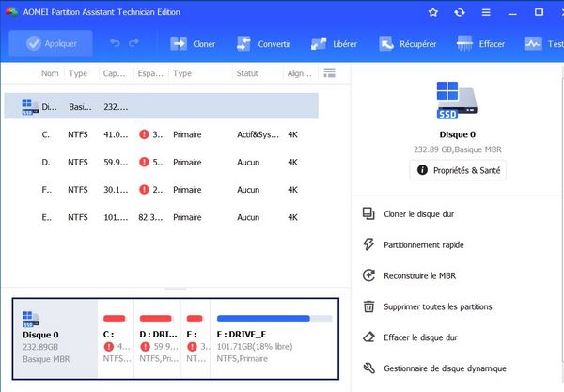The width and height of the screenshot is (564, 392).
Task: Click Propriétés & Santé button
Action: (458, 170)
